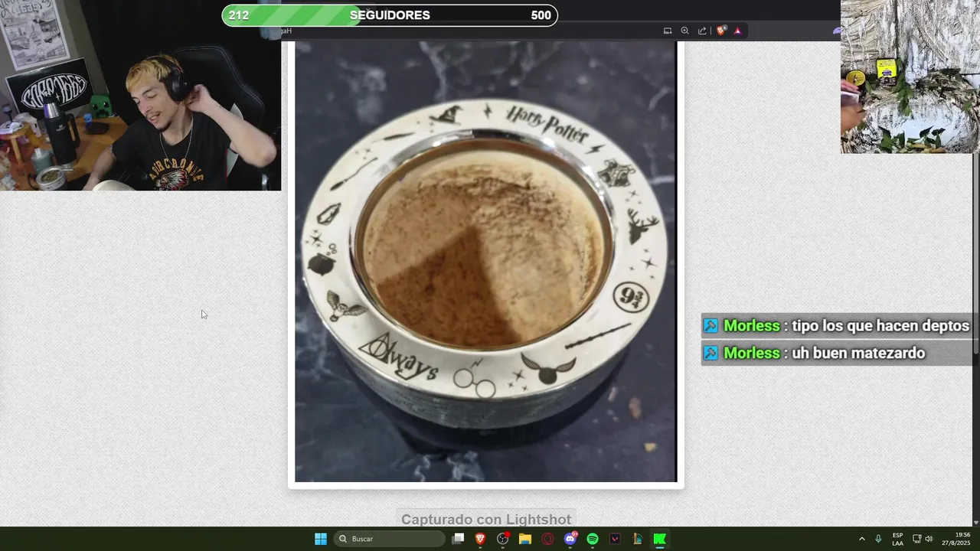
Task: Open Discord from the taskbar
Action: point(570,539)
